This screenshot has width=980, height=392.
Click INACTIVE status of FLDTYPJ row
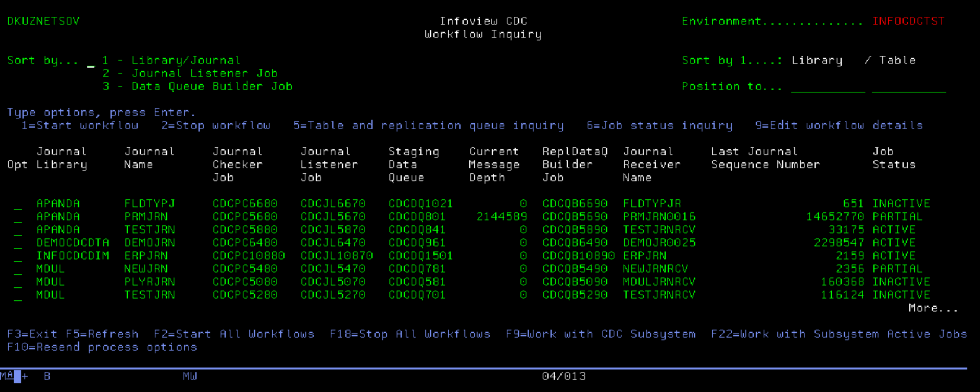pyautogui.click(x=902, y=204)
